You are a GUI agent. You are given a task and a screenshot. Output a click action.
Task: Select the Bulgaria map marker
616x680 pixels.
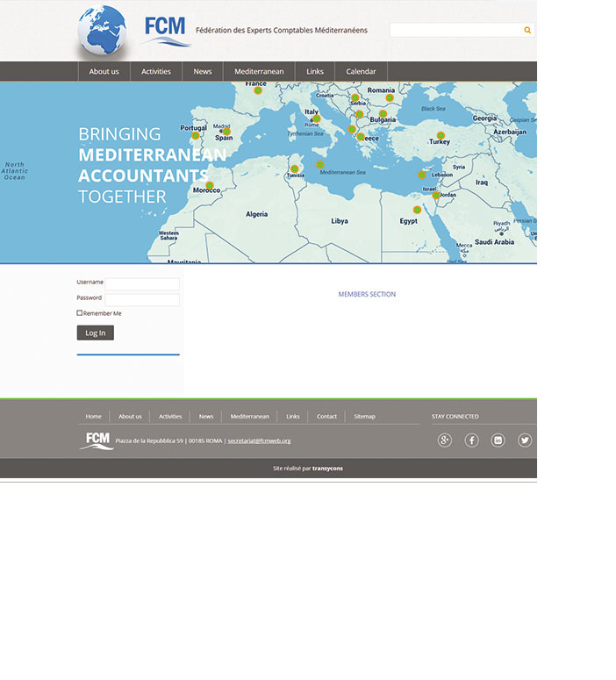click(x=383, y=114)
